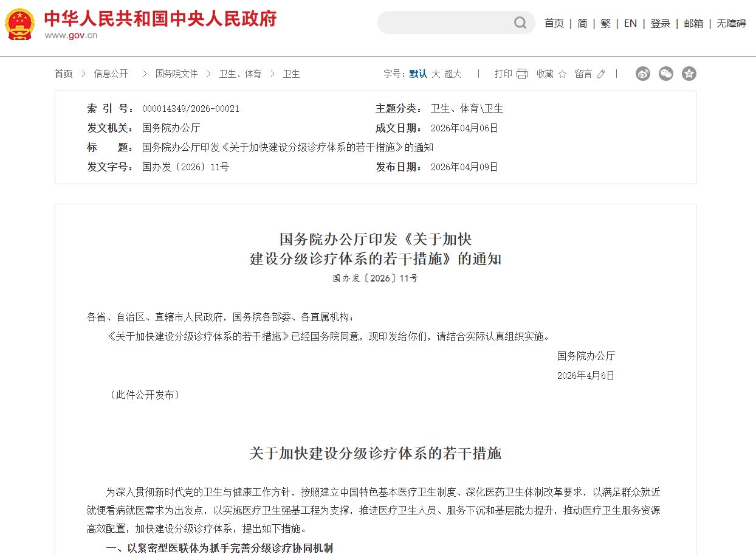Select 简 for simplified Chinese
The image size is (756, 554).
[582, 23]
